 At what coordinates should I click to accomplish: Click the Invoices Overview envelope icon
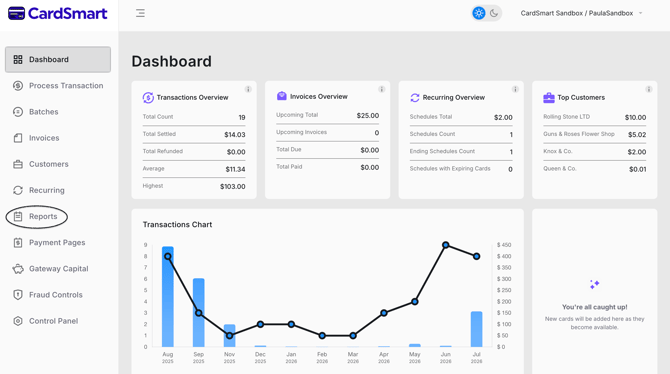(282, 96)
